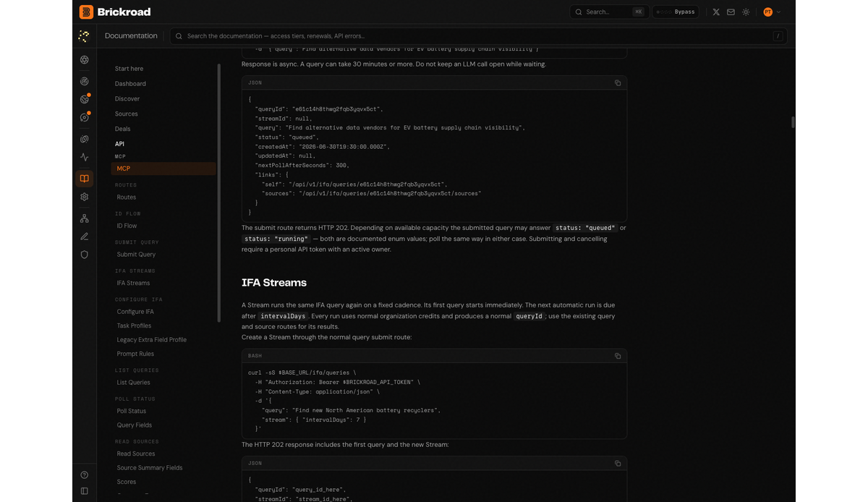Image resolution: width=868 pixels, height=502 pixels.
Task: Open Task Profiles link
Action: [x=134, y=326]
